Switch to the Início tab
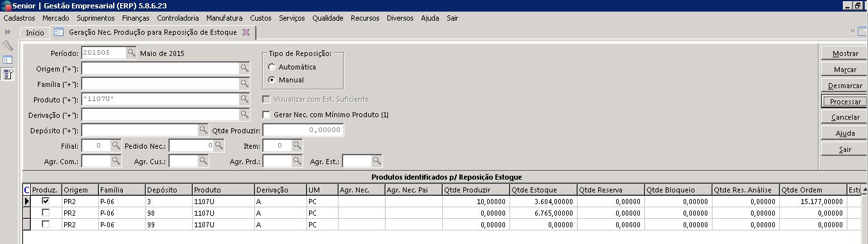 click(x=35, y=32)
